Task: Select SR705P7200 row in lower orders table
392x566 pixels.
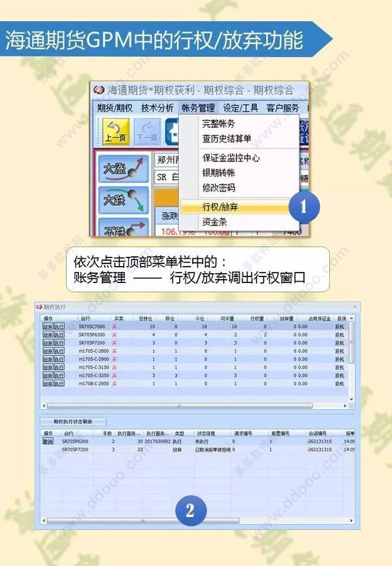Action: pyautogui.click(x=198, y=450)
